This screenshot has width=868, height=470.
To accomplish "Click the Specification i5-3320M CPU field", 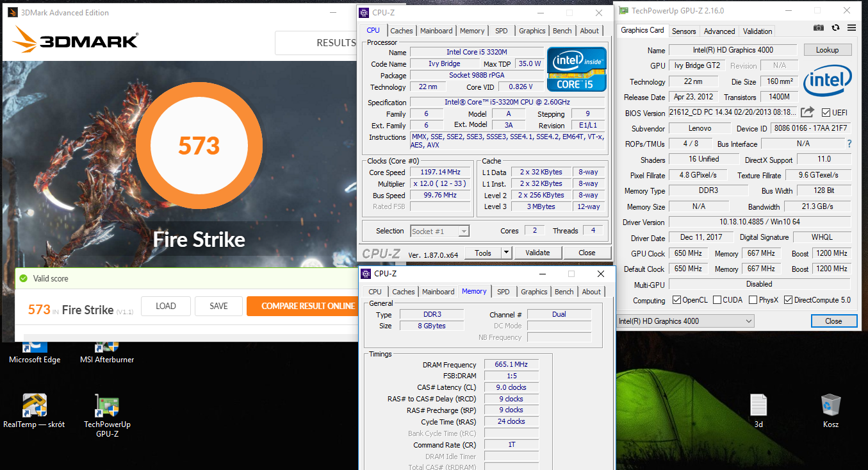I will 507,102.
